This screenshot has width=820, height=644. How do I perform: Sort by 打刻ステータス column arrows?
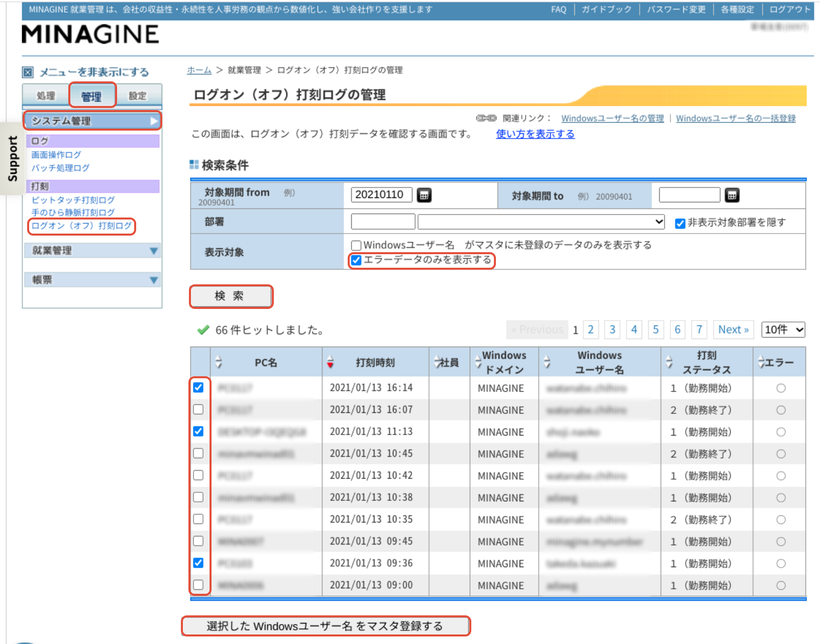(x=669, y=362)
